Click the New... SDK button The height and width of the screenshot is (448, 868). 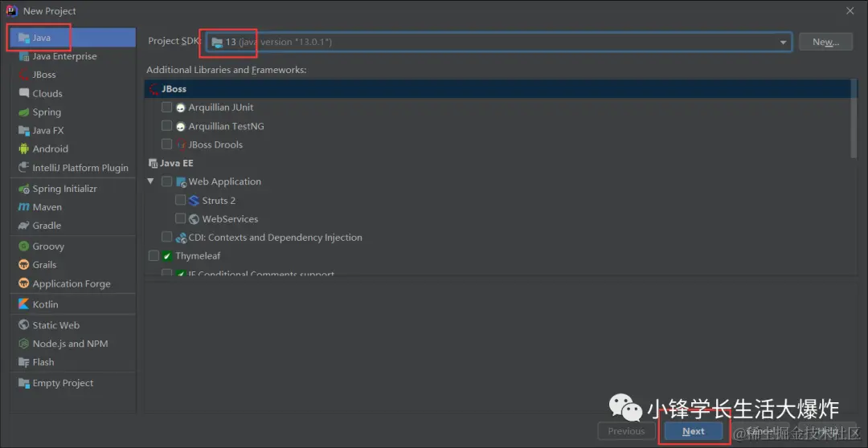click(x=825, y=42)
